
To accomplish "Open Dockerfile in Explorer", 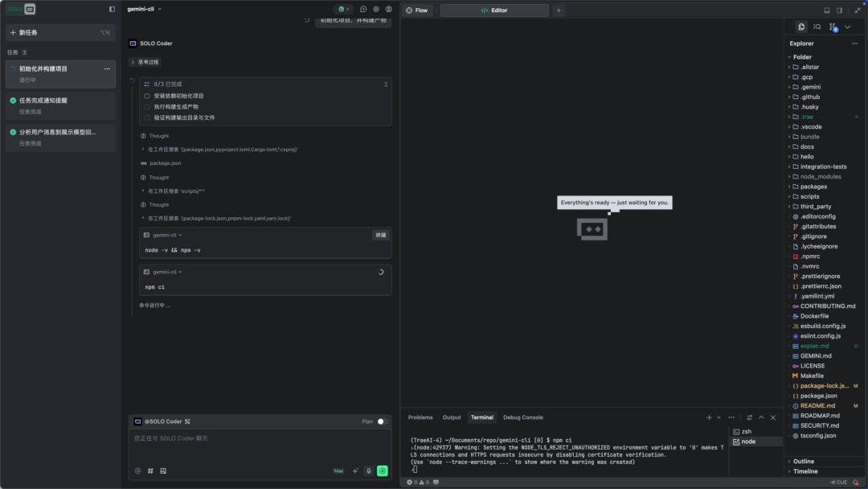I will [813, 316].
